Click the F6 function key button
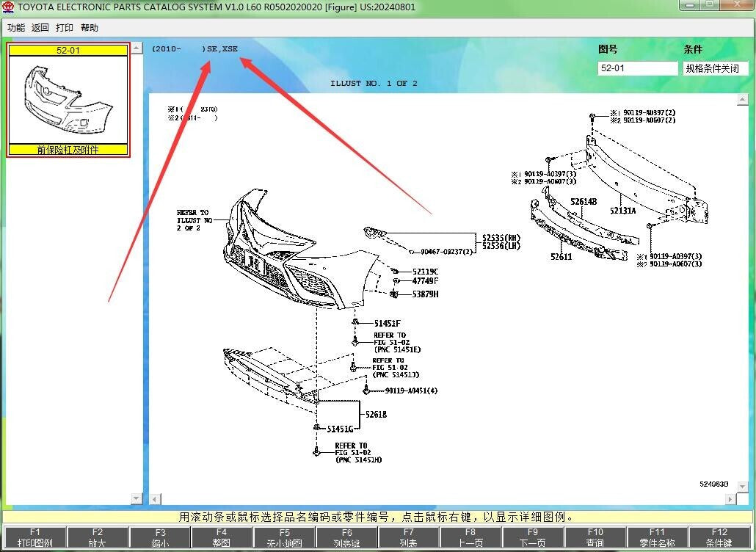Viewport: 756px width, 552px height. pos(346,537)
